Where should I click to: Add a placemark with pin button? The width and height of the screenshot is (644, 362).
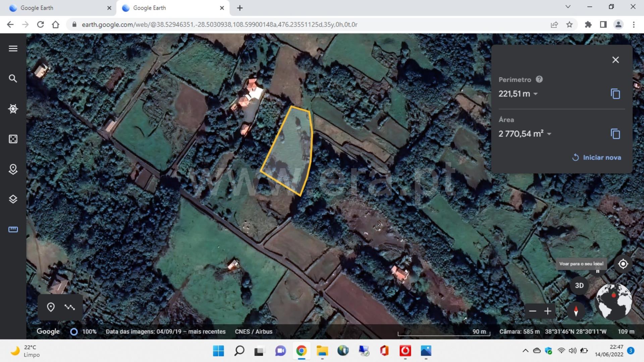(51, 307)
